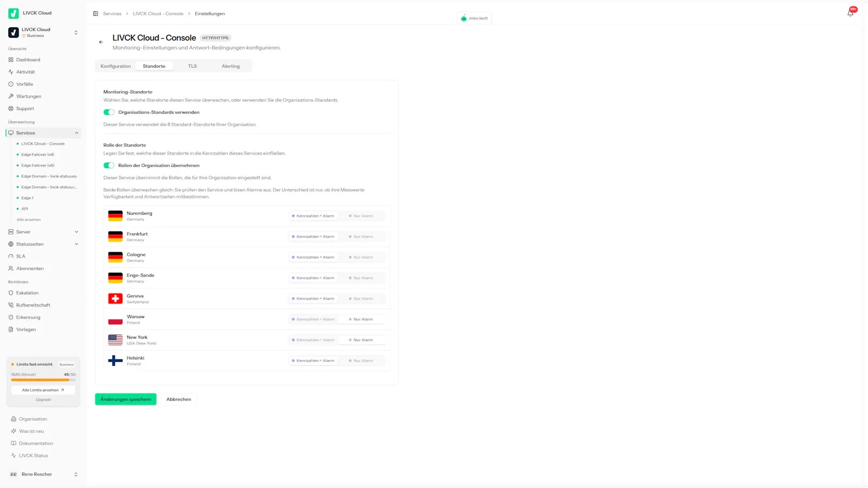Open the Edge 1 service entry

click(x=48, y=198)
